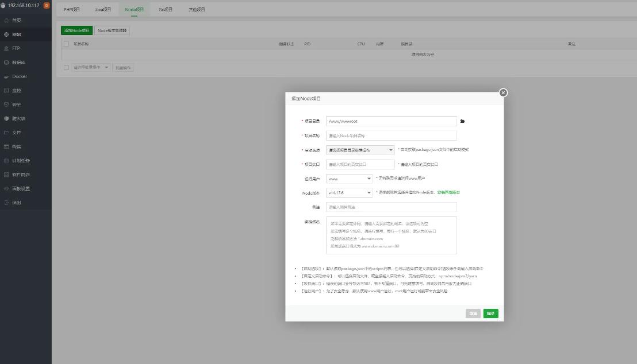
Task: Switch to the PHP项目 tab
Action: (72, 10)
